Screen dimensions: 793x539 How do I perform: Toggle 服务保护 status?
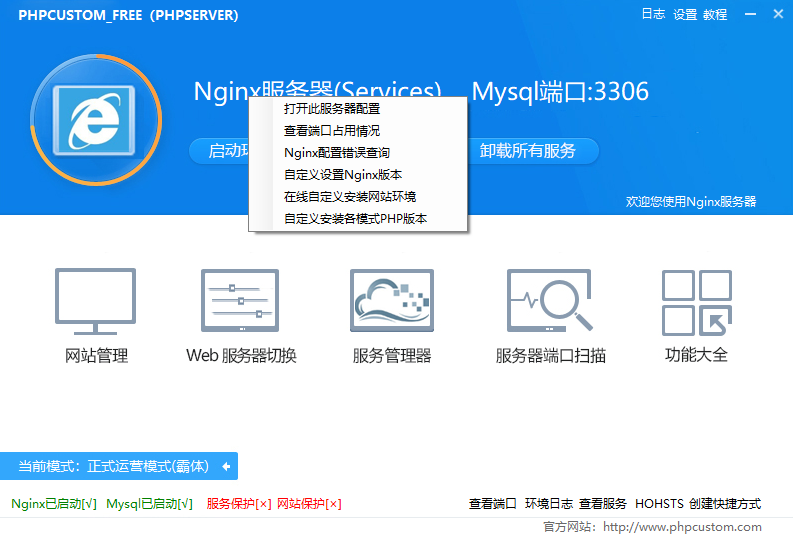tap(239, 504)
